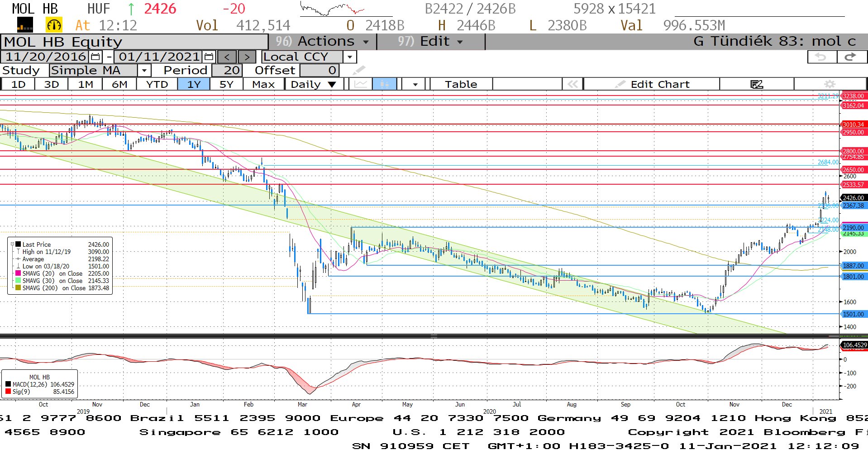Open the Simple MA study dropdown

point(144,71)
